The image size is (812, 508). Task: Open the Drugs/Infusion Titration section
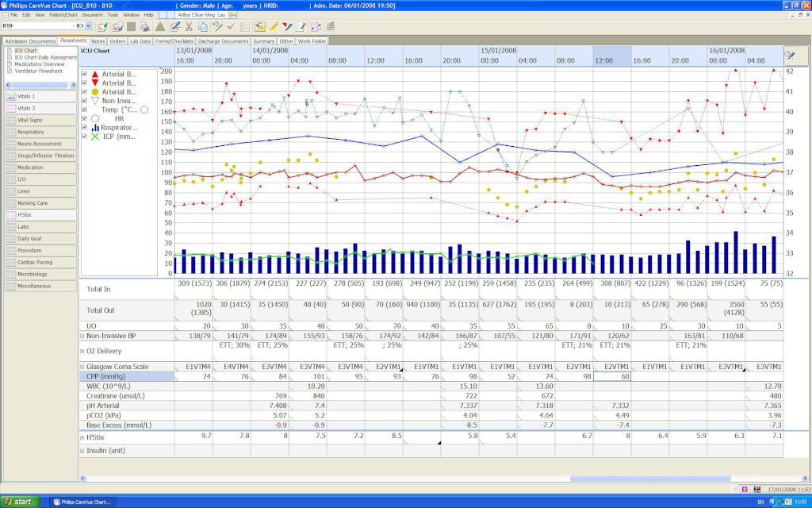[x=40, y=156]
